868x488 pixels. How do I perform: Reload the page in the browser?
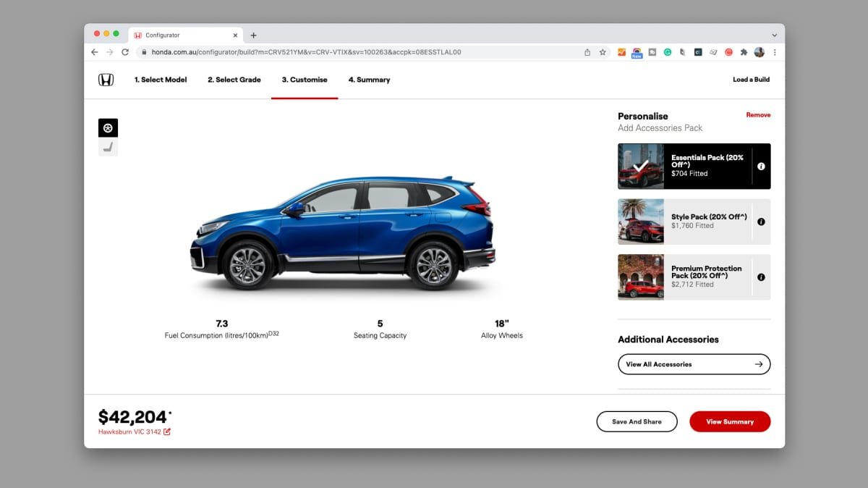tap(125, 52)
